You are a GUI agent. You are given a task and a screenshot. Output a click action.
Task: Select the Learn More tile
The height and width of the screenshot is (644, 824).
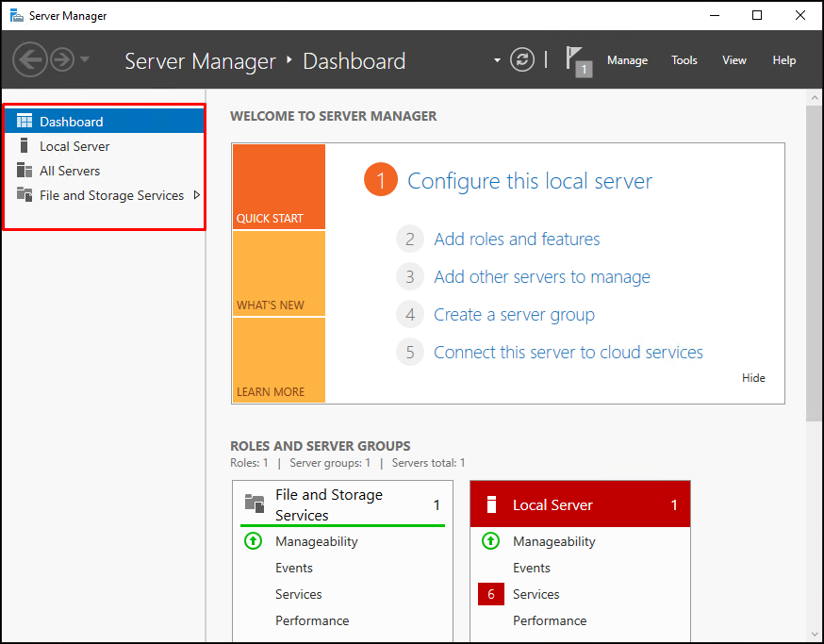279,360
